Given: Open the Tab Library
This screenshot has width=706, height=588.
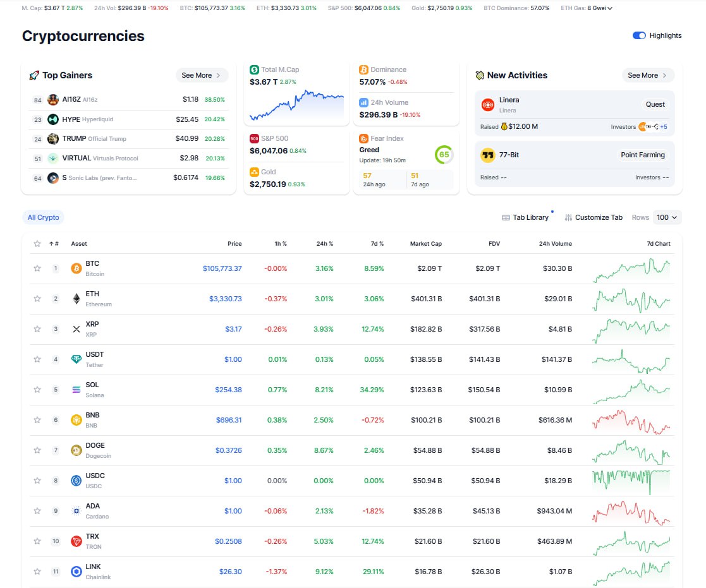Looking at the screenshot, I should (x=525, y=218).
